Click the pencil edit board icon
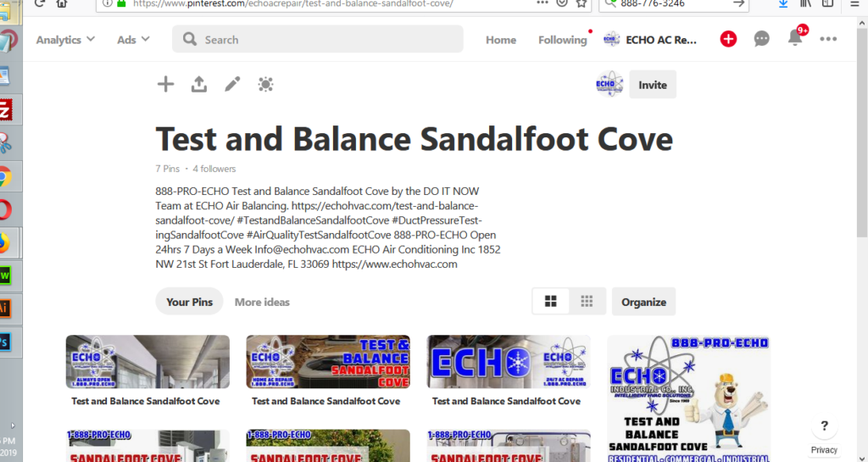 click(x=232, y=84)
